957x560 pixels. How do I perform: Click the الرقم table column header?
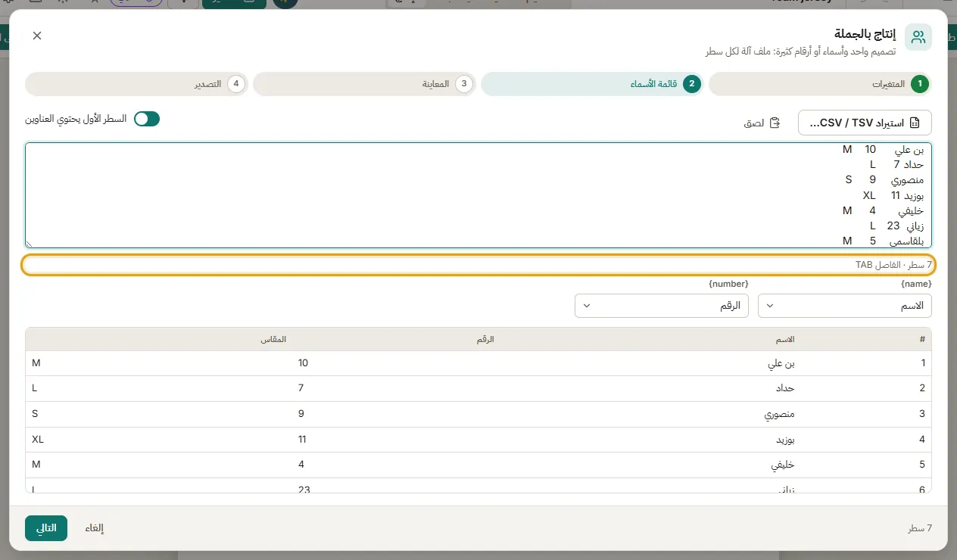point(485,340)
